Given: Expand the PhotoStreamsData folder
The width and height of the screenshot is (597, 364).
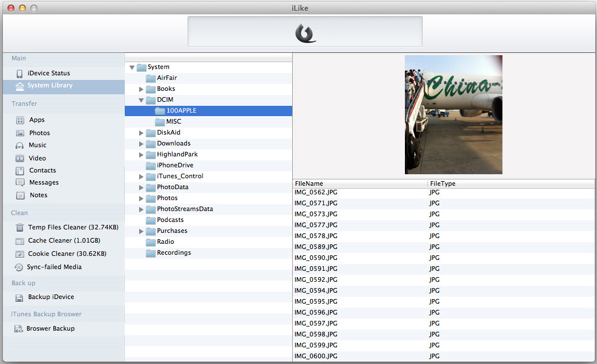Looking at the screenshot, I should pos(141,209).
